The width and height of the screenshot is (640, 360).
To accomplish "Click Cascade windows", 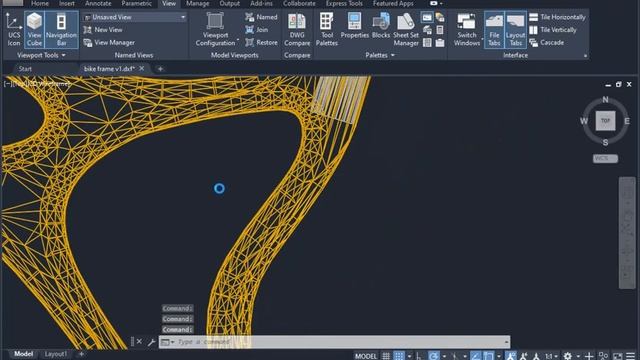I will (x=547, y=42).
